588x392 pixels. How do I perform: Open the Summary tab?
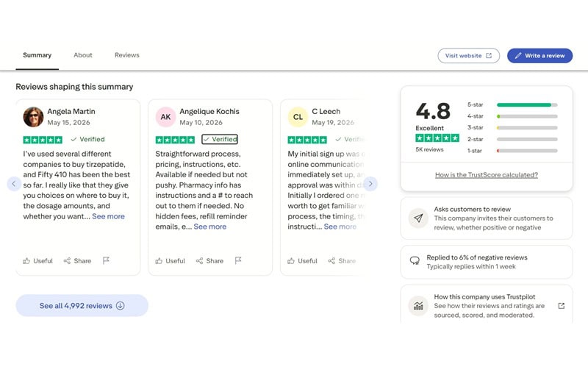point(37,55)
